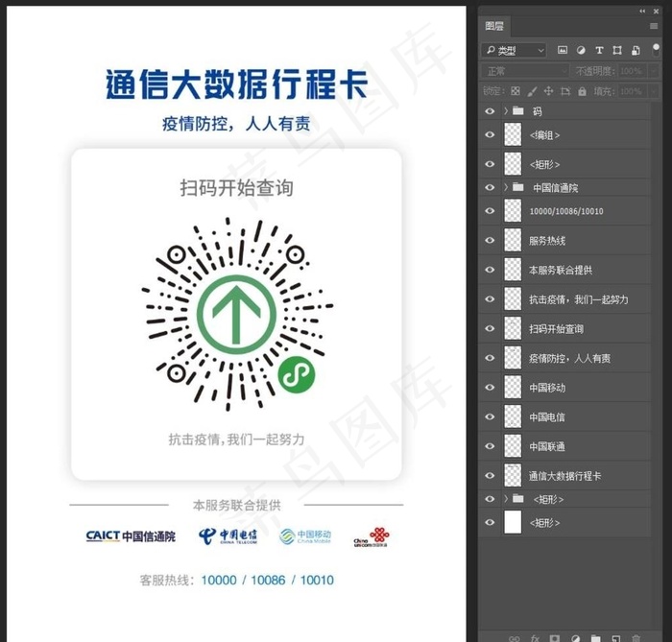This screenshot has width=672, height=642.
Task: Hide the 扫码开始查询 layer
Action: pyautogui.click(x=490, y=328)
